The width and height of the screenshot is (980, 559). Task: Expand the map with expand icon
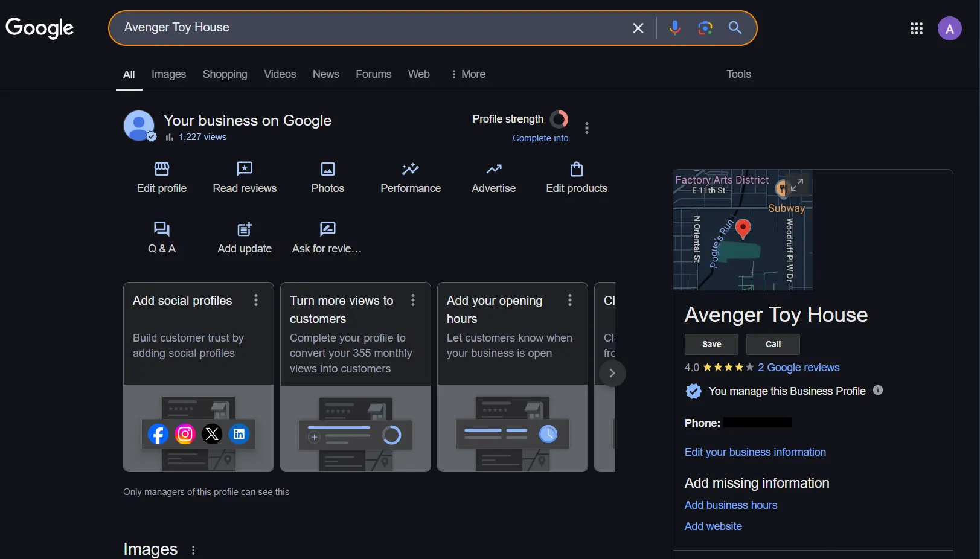pos(798,184)
